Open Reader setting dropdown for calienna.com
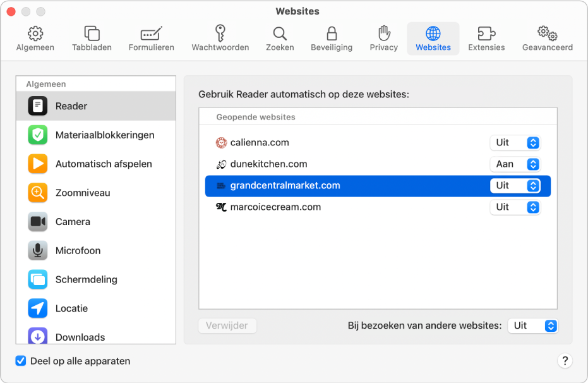 [x=515, y=143]
